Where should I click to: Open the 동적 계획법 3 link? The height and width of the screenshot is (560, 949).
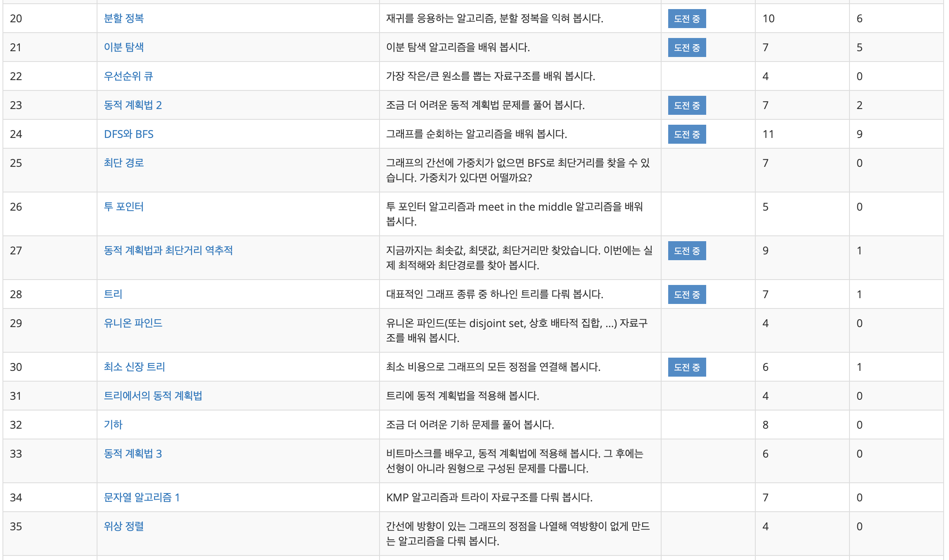point(133,453)
